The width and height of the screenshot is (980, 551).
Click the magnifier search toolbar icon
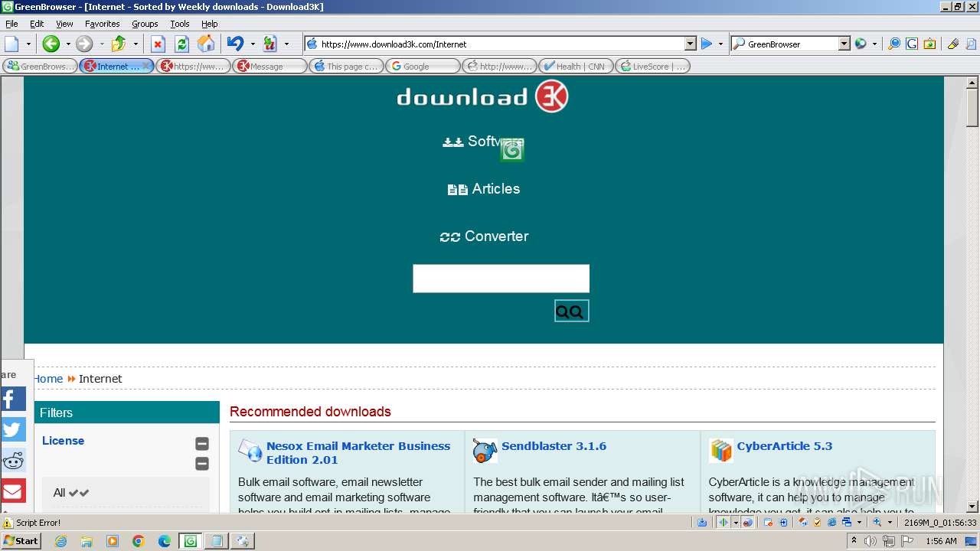893,44
